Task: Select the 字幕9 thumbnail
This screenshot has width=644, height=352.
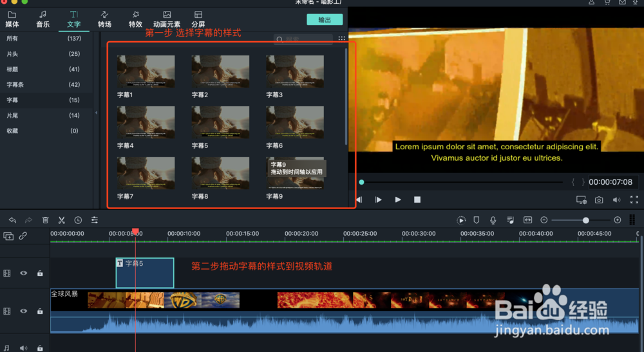Action: [295, 173]
